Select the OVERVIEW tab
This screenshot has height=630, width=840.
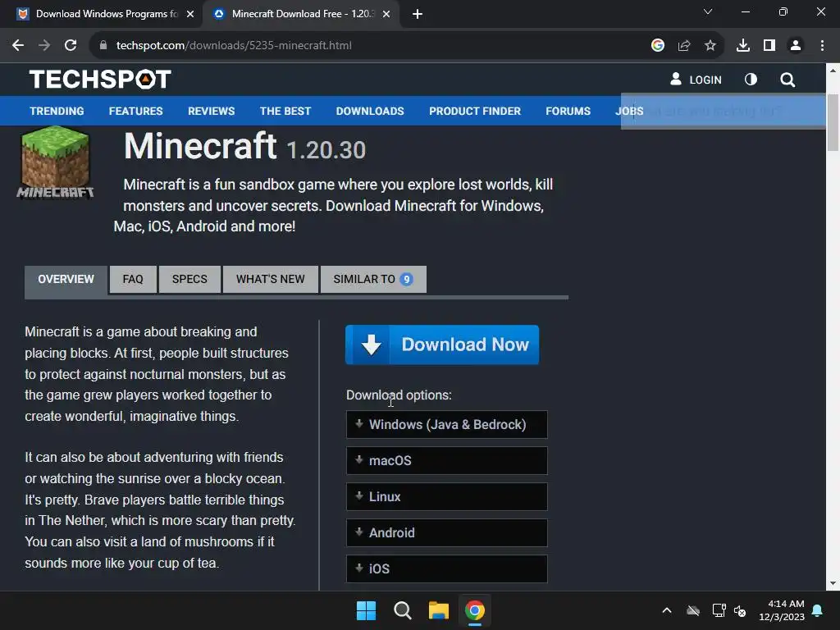[66, 280]
